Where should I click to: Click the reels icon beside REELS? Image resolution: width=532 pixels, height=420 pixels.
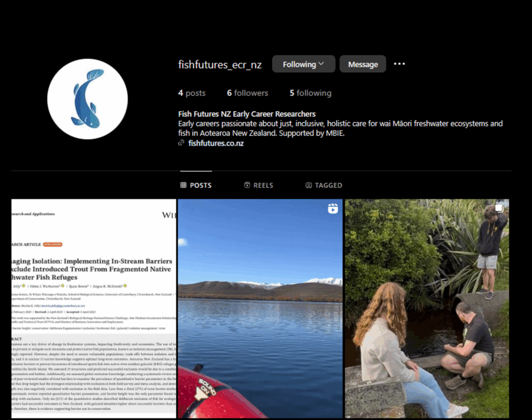pyautogui.click(x=247, y=185)
